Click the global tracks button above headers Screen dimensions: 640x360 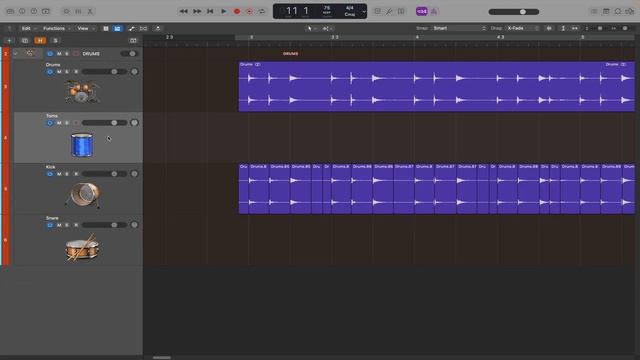point(133,40)
